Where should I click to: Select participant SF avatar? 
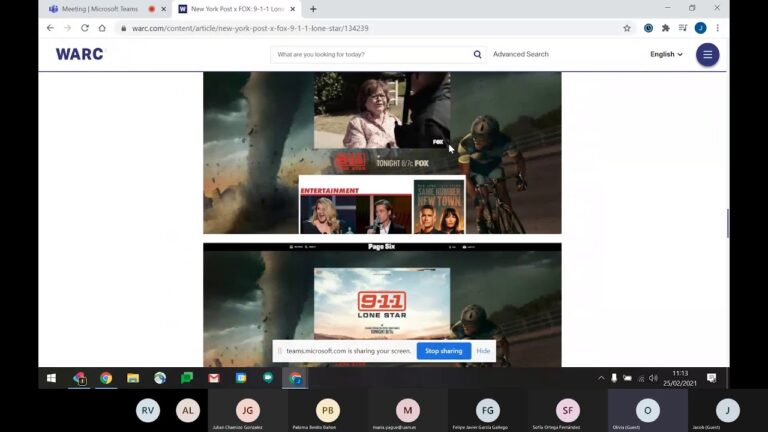[568, 410]
